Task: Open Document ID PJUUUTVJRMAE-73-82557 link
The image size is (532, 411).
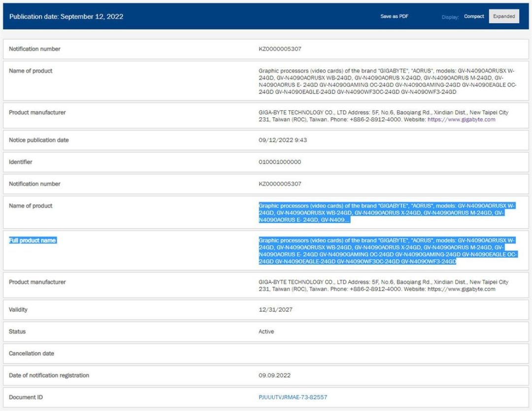Action: point(293,397)
